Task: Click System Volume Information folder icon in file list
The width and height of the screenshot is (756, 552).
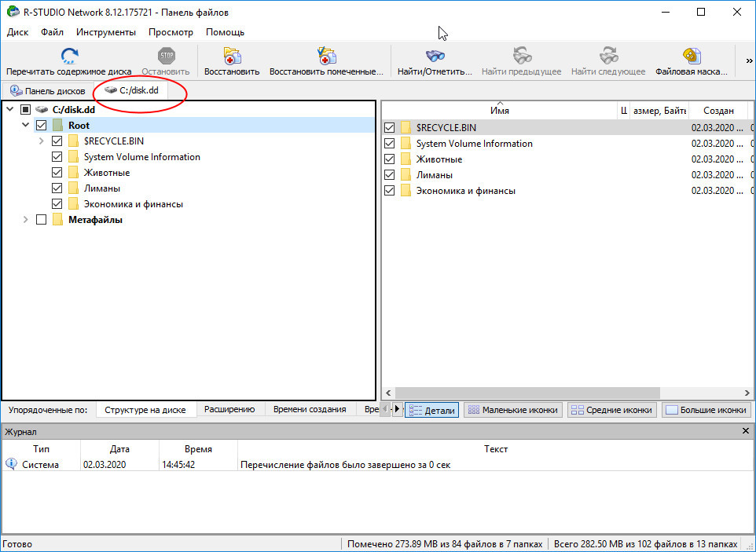Action: coord(406,144)
